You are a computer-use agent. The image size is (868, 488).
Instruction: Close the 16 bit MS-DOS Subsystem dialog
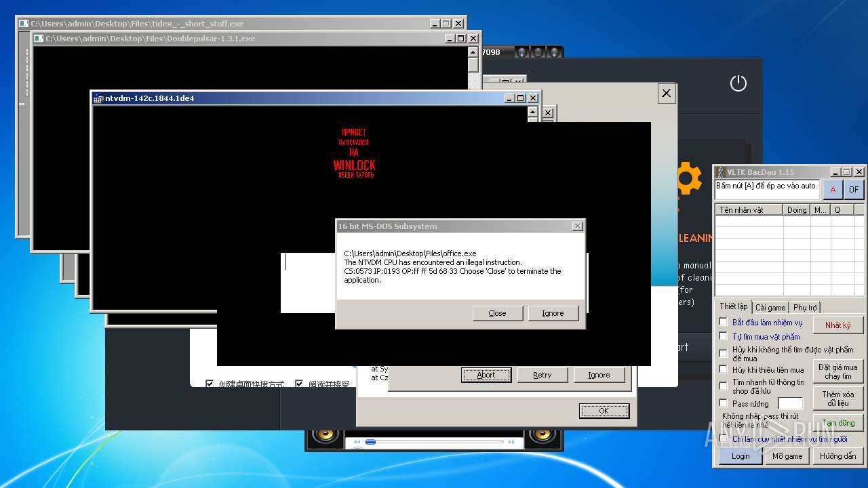point(577,226)
